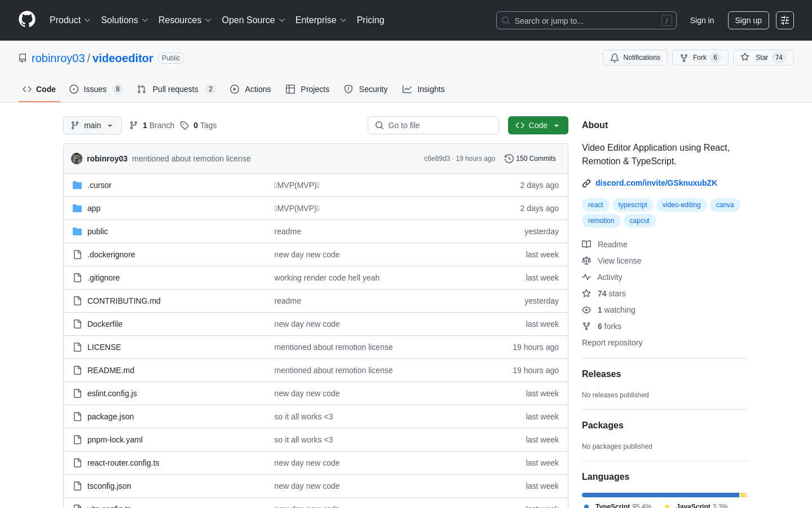Open the public folder icon
This screenshot has width=812, height=508.
(77, 231)
